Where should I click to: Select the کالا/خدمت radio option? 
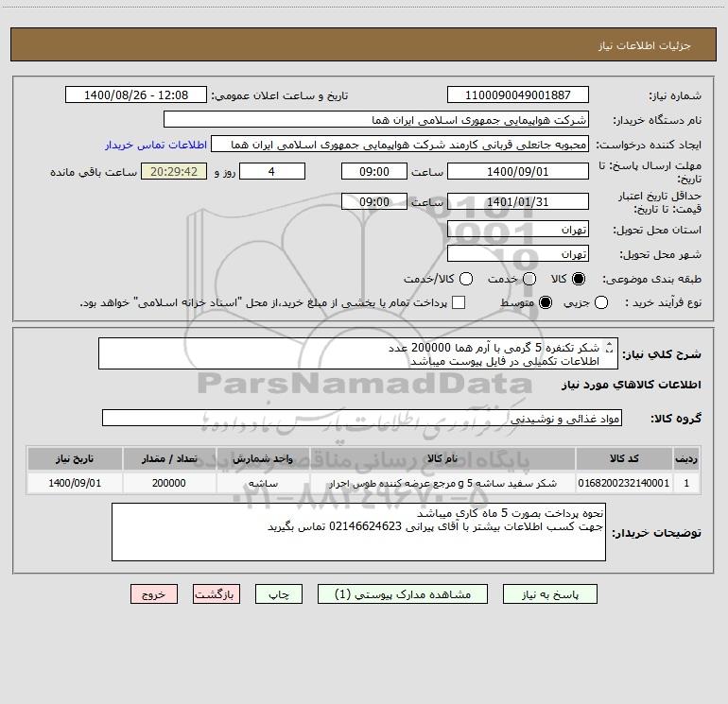466,279
